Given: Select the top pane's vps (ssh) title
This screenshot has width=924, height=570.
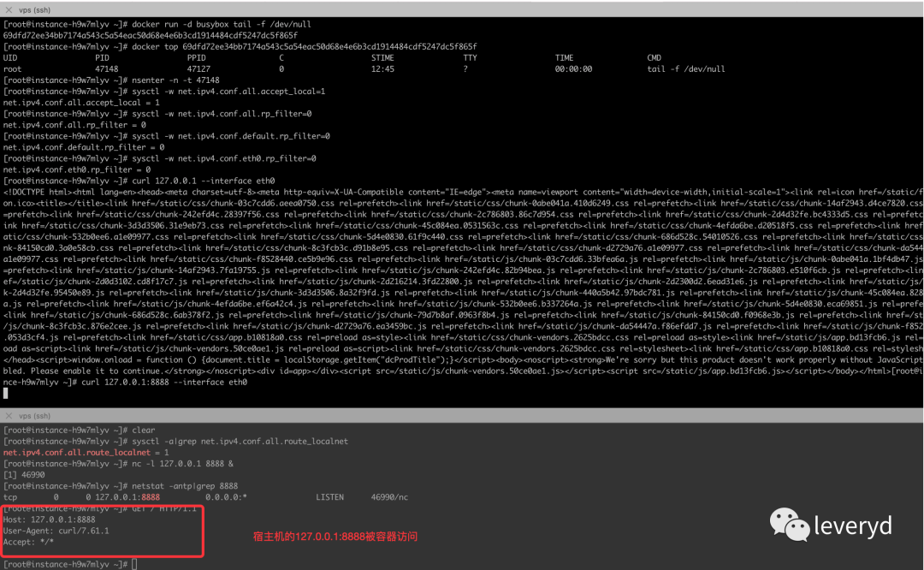Looking at the screenshot, I should pos(35,10).
